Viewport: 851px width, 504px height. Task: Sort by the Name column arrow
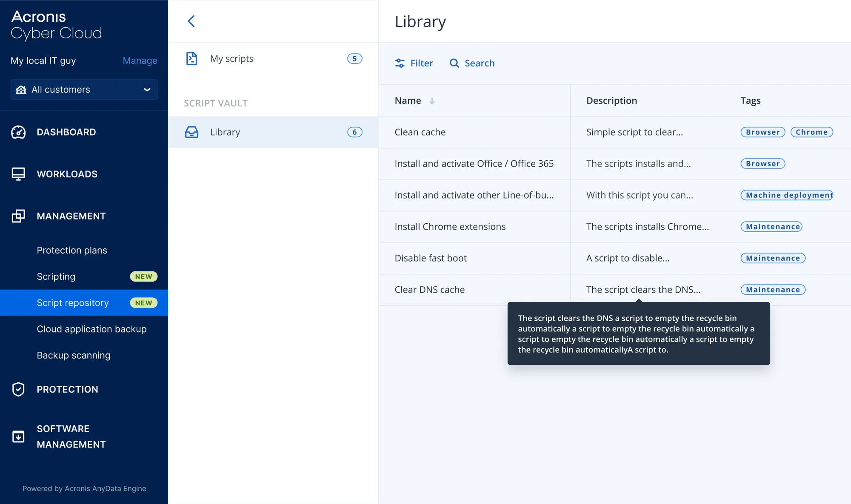tap(432, 101)
